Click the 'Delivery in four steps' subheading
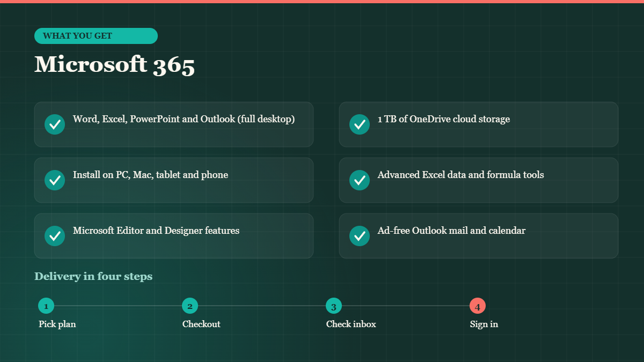 93,277
